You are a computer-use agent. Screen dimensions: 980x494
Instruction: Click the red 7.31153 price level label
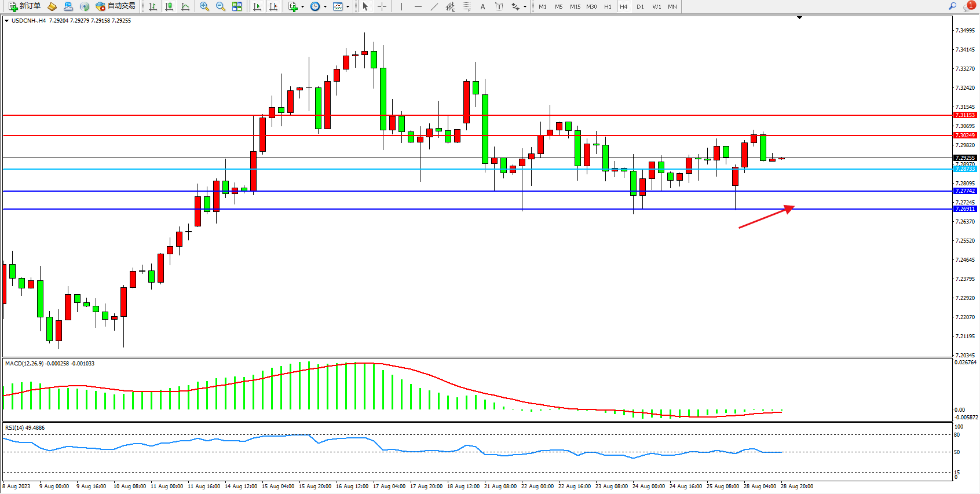pos(965,115)
